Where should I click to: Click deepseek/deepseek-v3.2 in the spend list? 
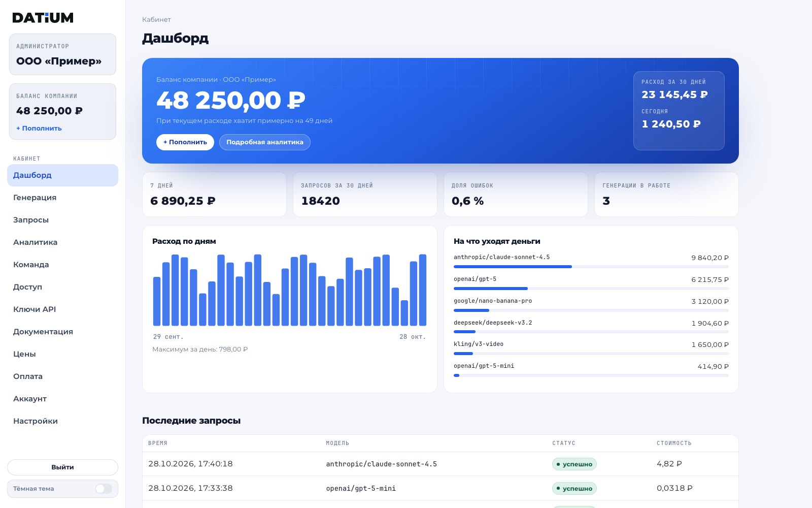[x=493, y=323]
